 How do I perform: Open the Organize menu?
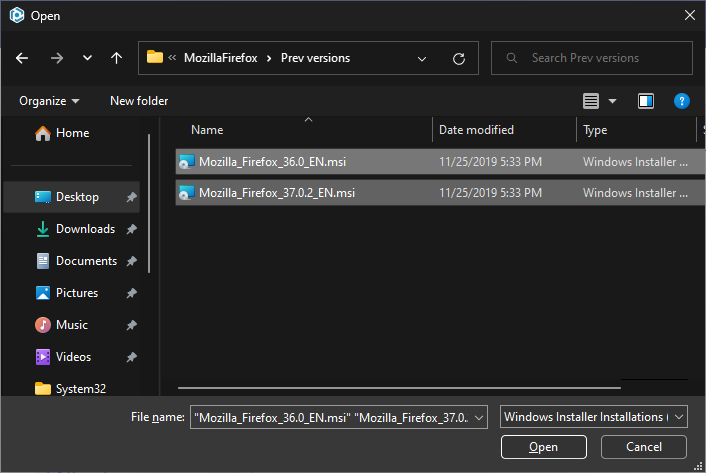[x=49, y=101]
